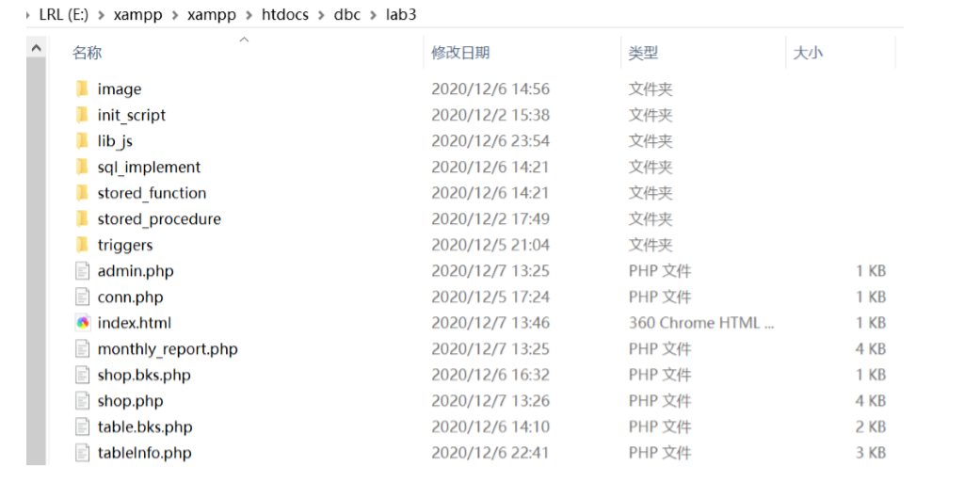The image size is (980, 482).
Task: Navigate to htdocs in the address breadcrumb
Action: 285,14
